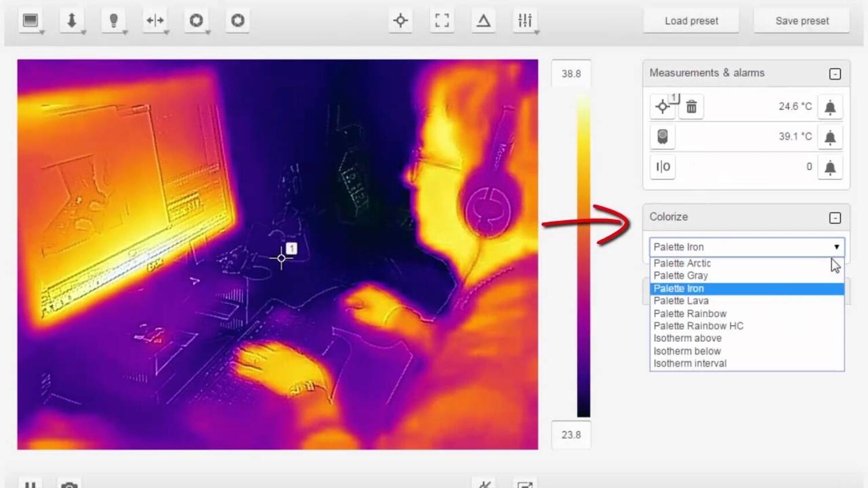
Task: Delete spot measurement with trash icon
Action: (x=692, y=107)
